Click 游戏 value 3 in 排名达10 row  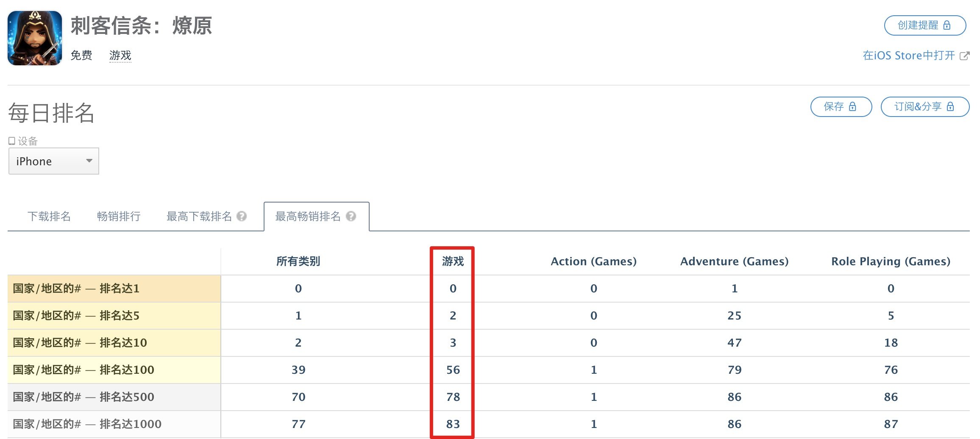tap(453, 343)
